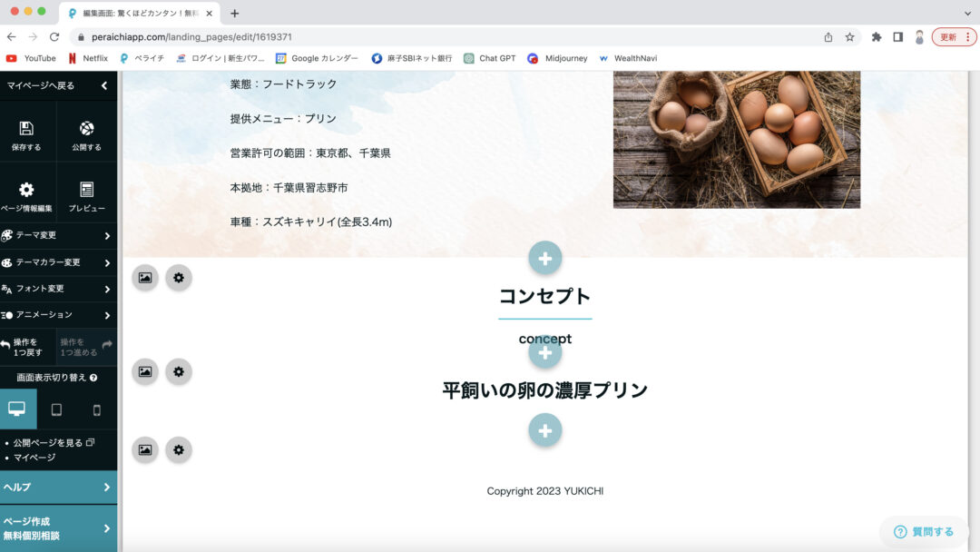Click the browser back arrow
Viewport: 980px width, 552px height.
pyautogui.click(x=11, y=37)
